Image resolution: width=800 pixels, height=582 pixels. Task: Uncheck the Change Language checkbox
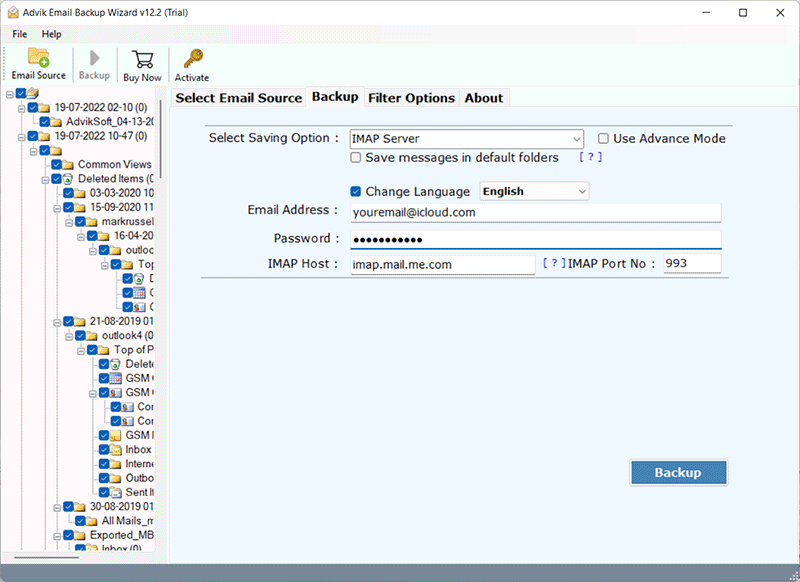(356, 191)
